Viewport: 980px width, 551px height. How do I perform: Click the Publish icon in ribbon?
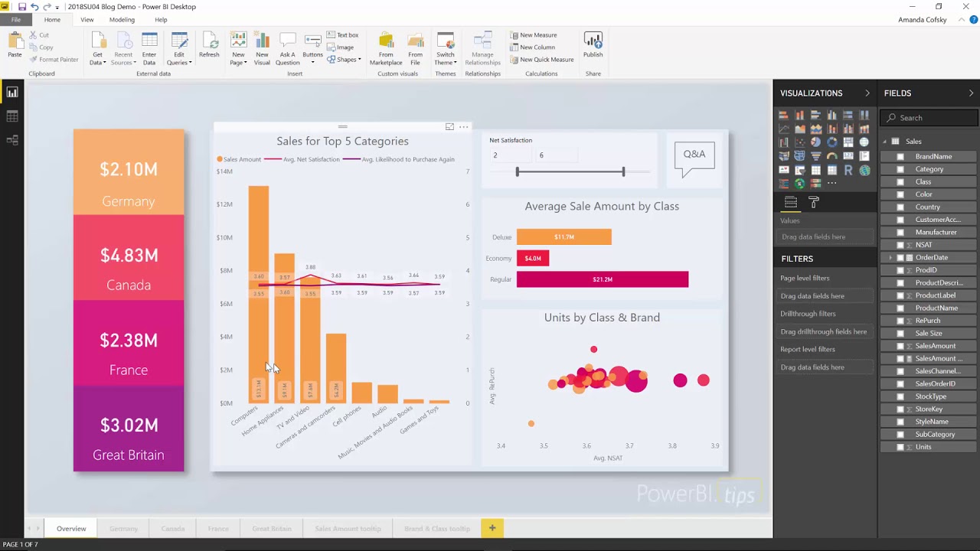tap(593, 40)
